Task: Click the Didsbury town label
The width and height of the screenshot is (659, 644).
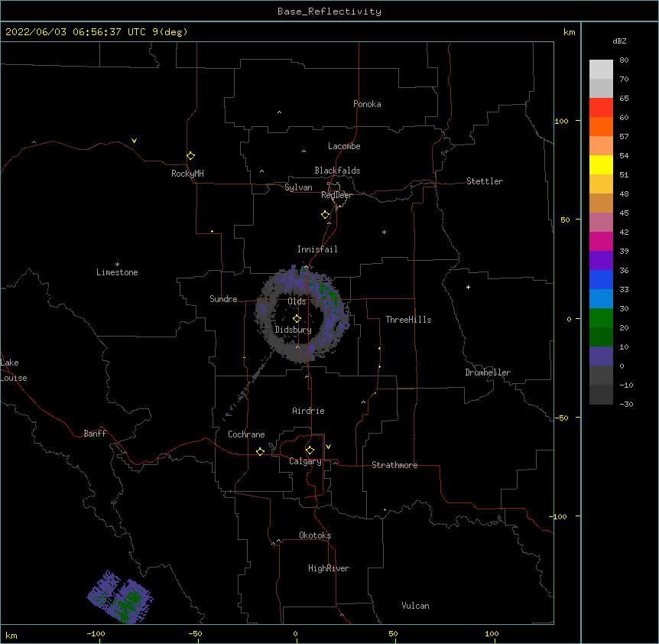Action: click(294, 330)
